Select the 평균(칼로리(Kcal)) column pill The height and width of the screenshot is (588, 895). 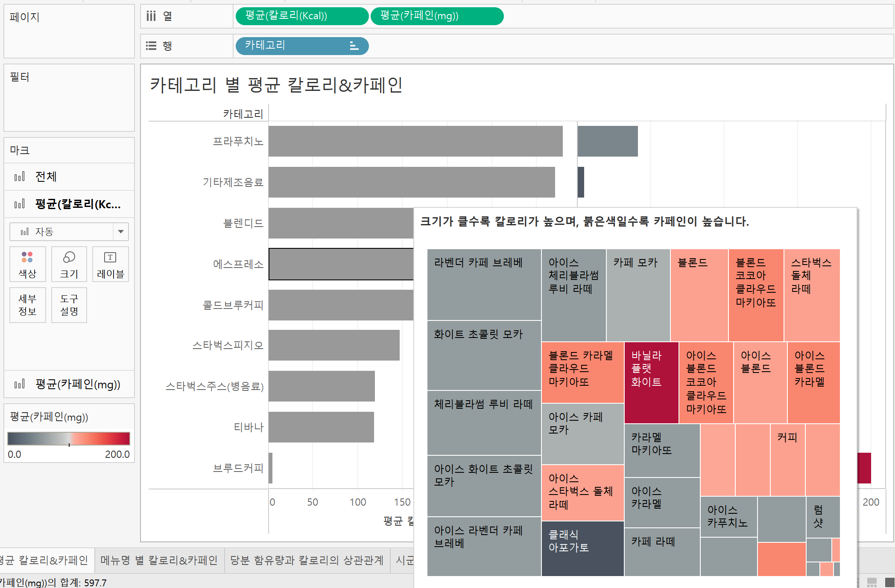pos(301,16)
